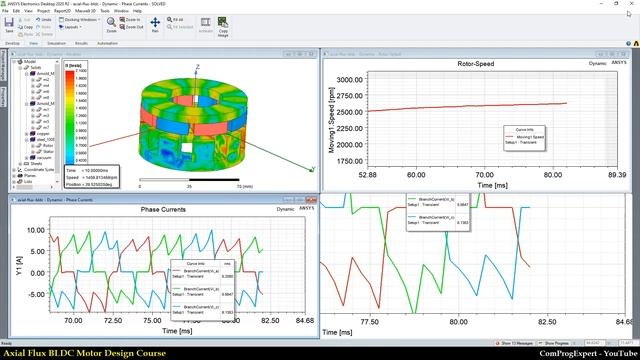This screenshot has width=640, height=360.
Task: Collapse the Solids tree node
Action: (x=20, y=68)
